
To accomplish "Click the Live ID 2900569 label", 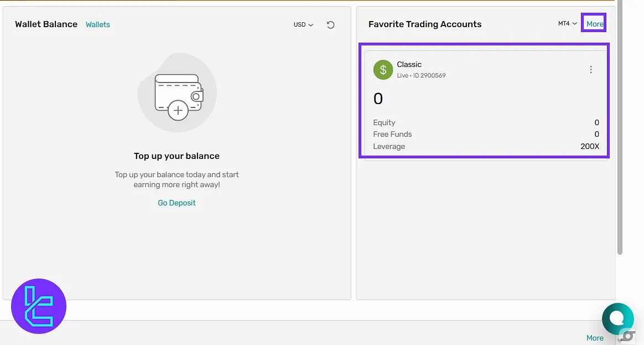I will click(x=421, y=75).
